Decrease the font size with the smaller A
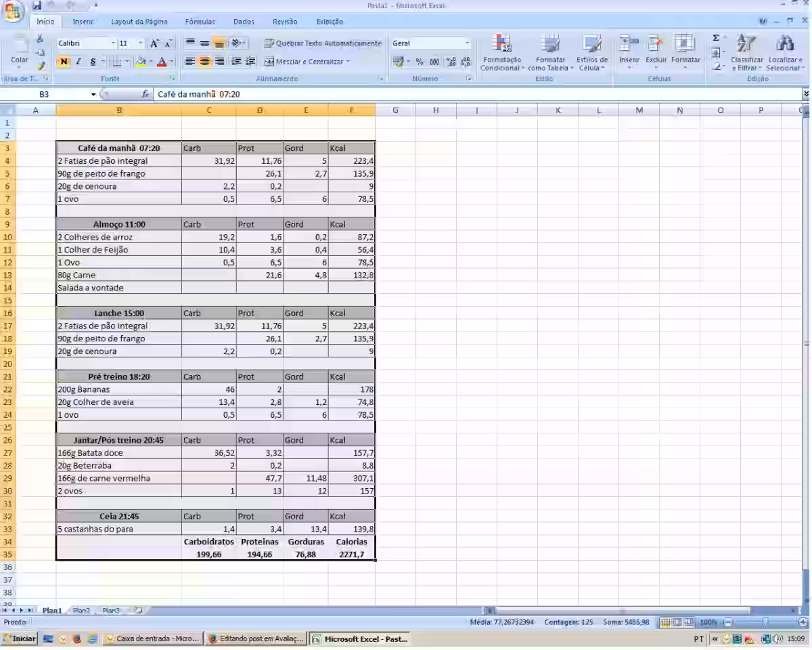 pos(168,43)
